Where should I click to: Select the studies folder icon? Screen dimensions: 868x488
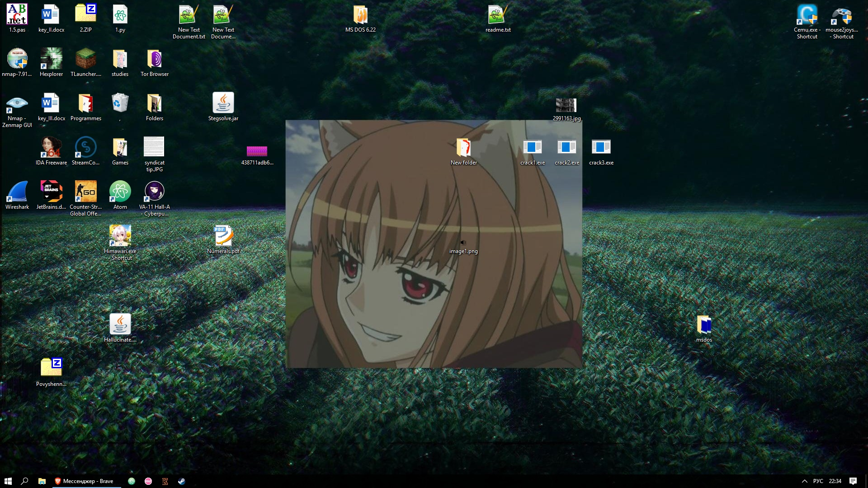tap(120, 59)
